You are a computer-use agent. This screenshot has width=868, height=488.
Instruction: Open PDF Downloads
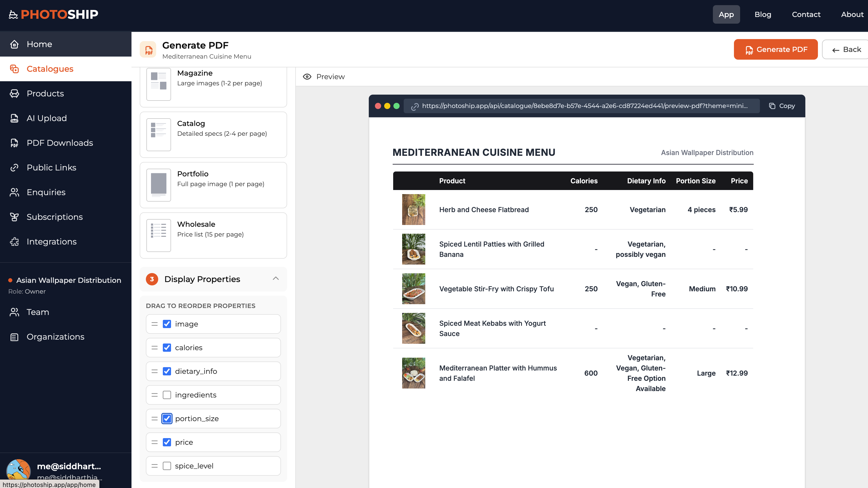60,143
